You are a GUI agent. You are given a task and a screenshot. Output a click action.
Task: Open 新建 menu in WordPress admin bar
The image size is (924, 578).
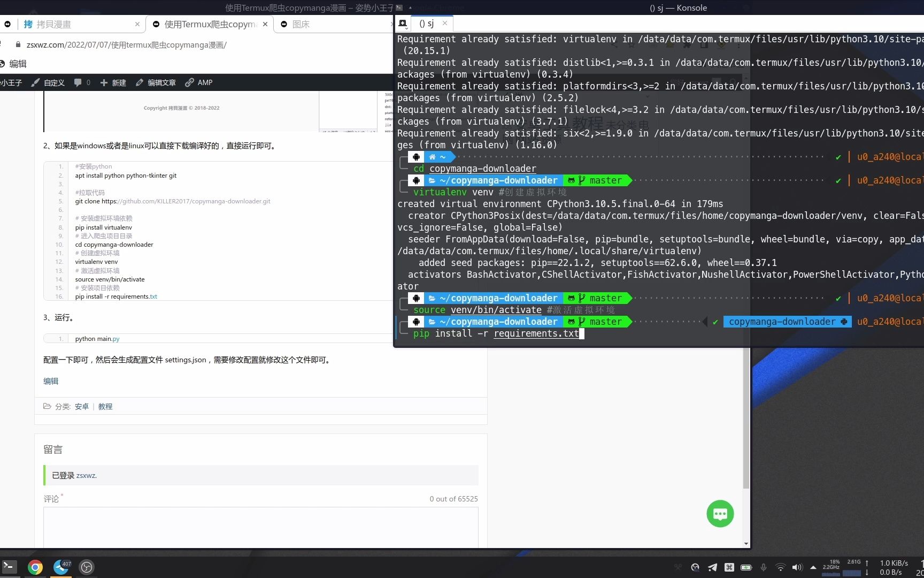tap(113, 82)
